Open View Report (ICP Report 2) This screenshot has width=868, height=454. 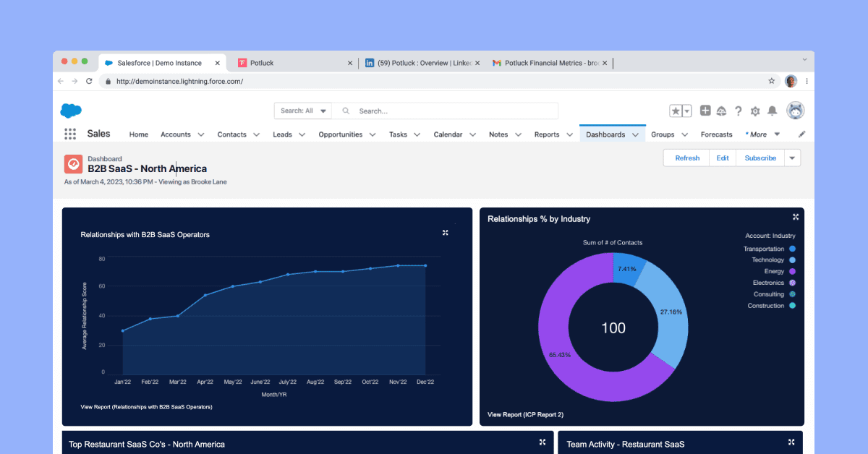[x=525, y=415]
